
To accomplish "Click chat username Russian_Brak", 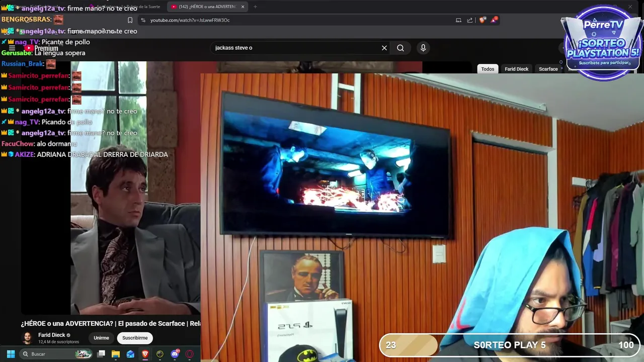I will tap(22, 64).
